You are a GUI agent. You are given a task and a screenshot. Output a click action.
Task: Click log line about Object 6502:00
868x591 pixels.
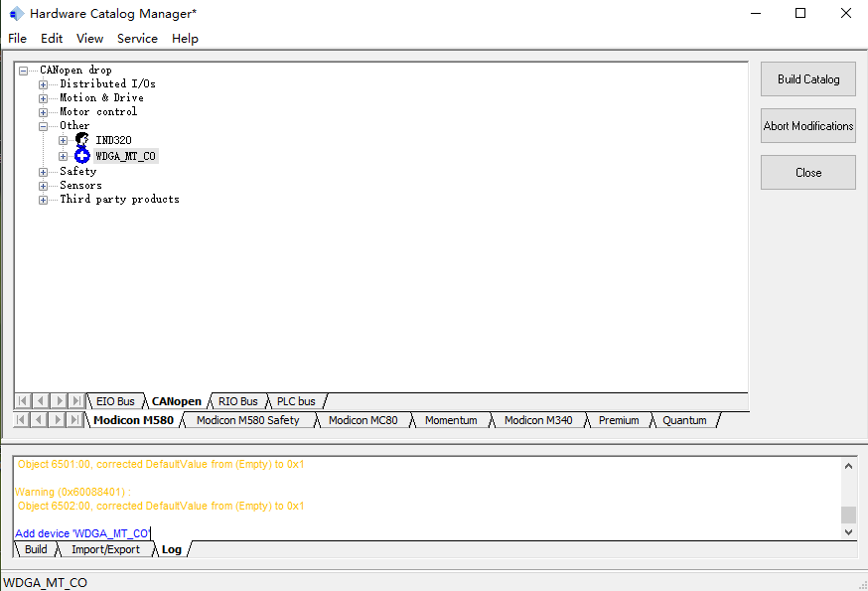click(161, 506)
